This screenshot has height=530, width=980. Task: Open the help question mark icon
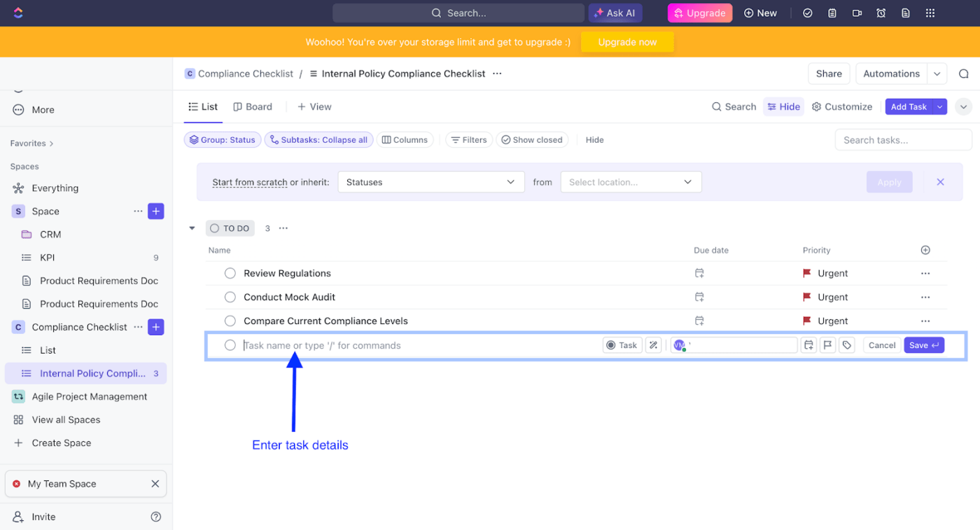pyautogui.click(x=156, y=517)
